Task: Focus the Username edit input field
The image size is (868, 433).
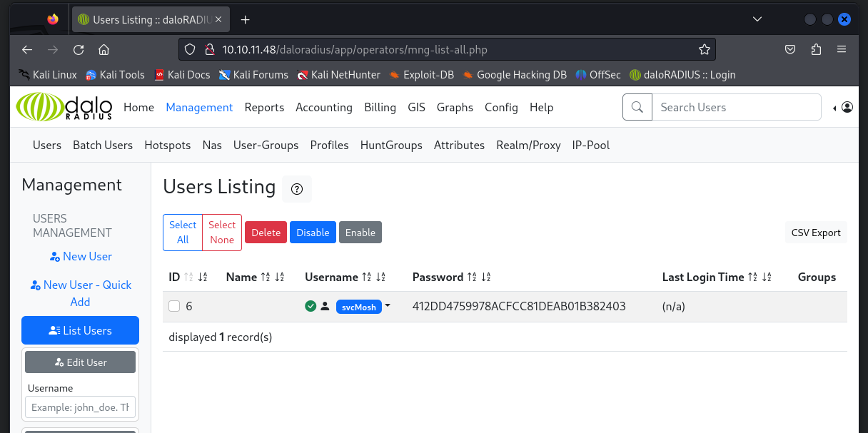Action: point(80,407)
